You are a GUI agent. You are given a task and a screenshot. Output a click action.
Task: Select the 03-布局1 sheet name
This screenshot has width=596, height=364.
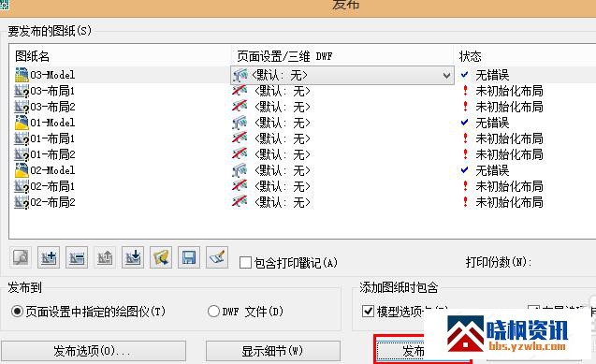click(x=52, y=91)
